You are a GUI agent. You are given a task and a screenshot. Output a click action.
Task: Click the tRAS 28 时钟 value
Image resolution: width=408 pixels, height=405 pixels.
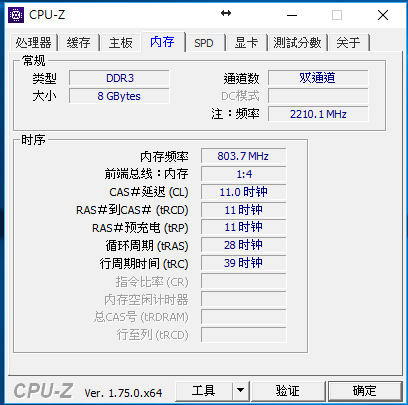(x=243, y=245)
